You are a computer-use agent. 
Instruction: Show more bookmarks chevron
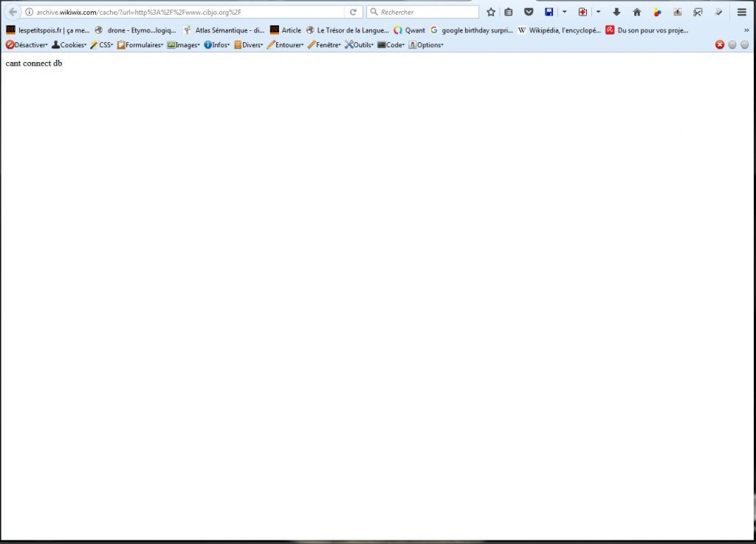(746, 30)
